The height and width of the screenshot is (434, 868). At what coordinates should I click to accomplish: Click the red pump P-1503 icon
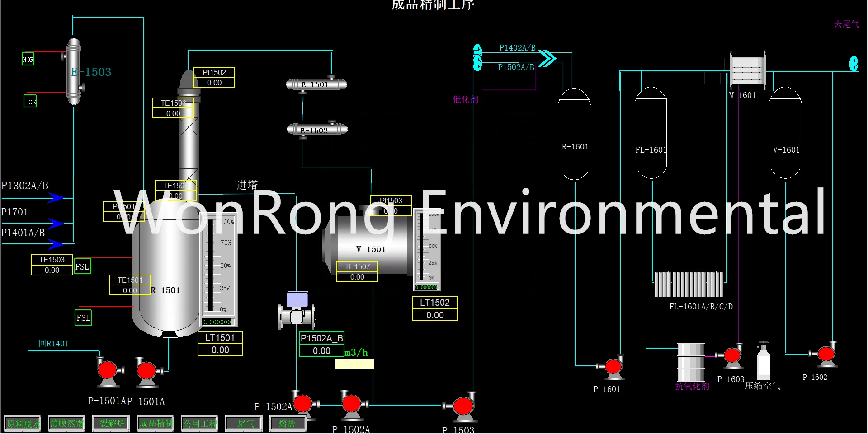pyautogui.click(x=464, y=406)
